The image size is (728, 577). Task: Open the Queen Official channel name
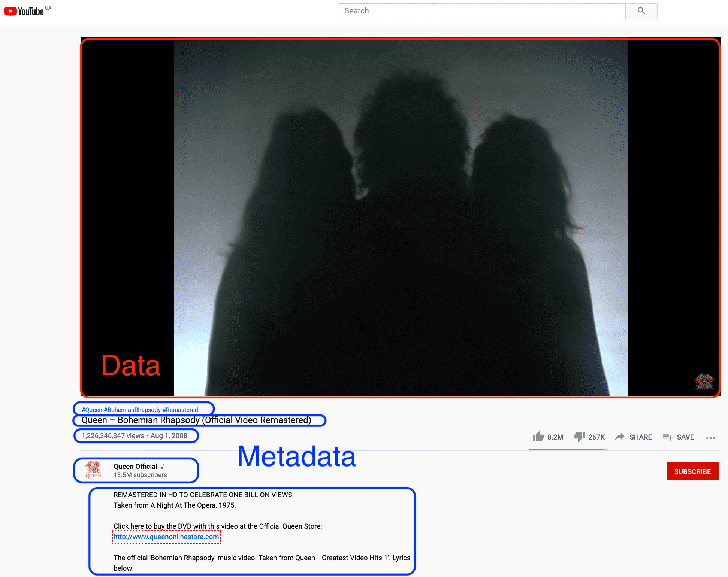point(135,466)
